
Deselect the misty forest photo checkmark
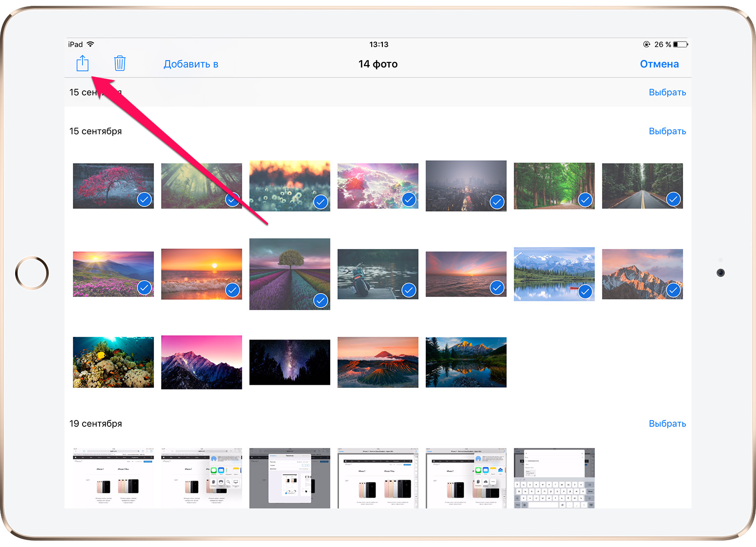(x=232, y=199)
